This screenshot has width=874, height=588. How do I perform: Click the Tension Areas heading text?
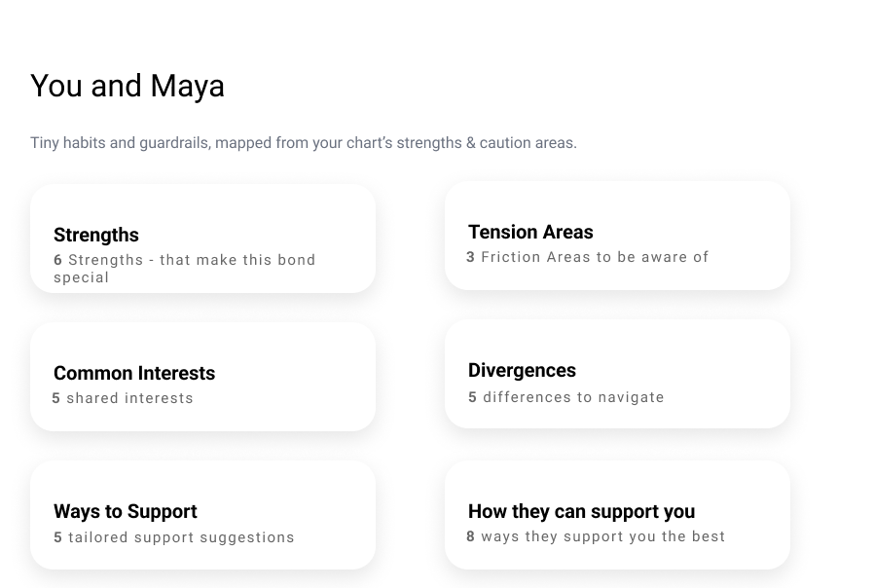pyautogui.click(x=530, y=232)
